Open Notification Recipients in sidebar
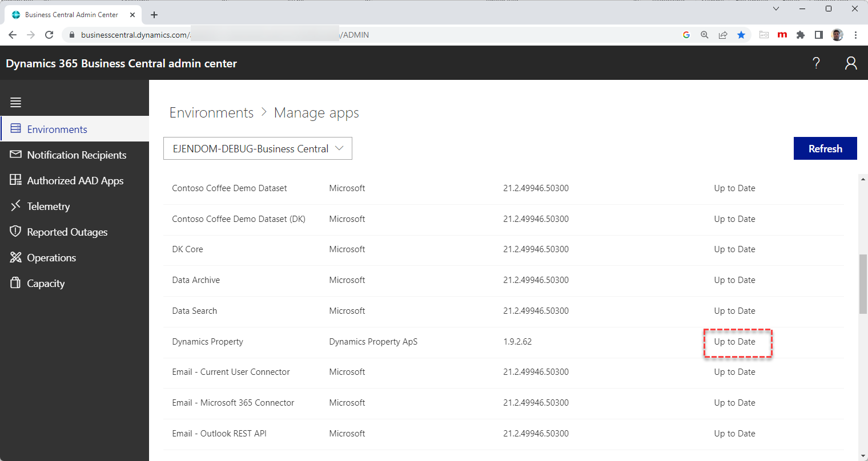The image size is (868, 461). coord(74,155)
